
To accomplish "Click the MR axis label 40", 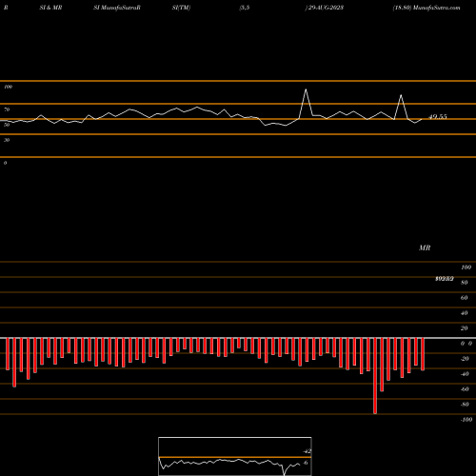I will (x=464, y=313).
